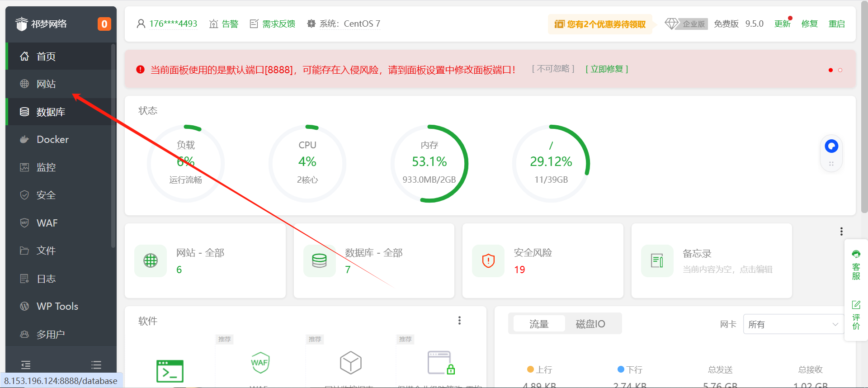Click the CPU 4% usage gauge

(x=307, y=163)
